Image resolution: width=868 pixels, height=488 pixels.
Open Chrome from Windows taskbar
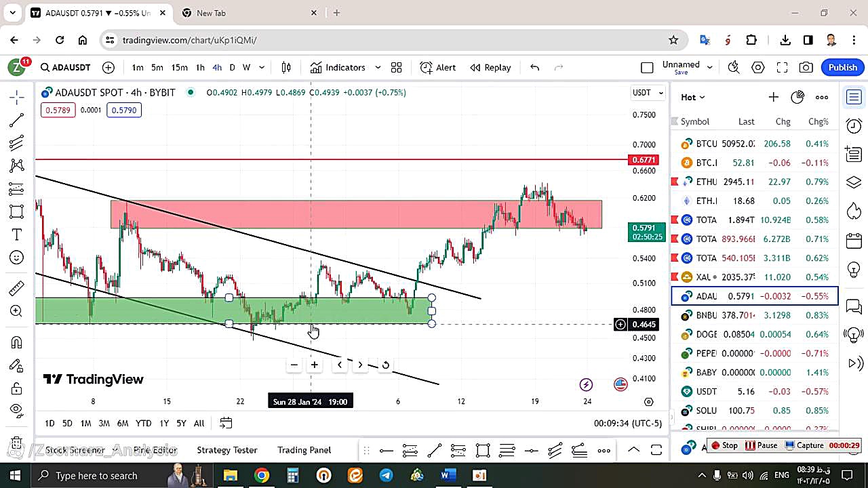[261, 475]
